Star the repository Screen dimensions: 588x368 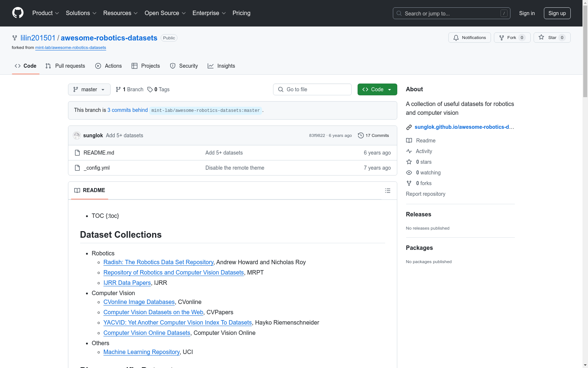tap(552, 38)
